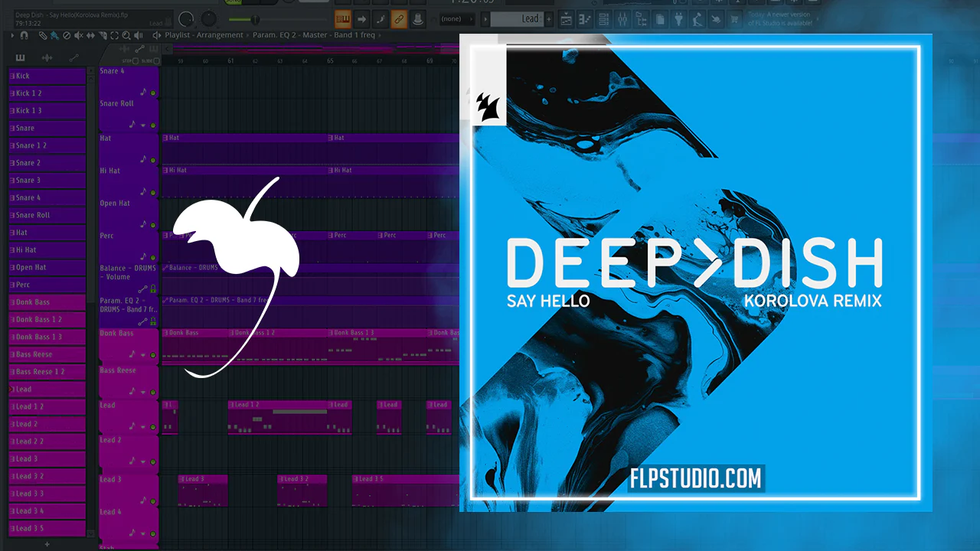980x551 pixels.
Task: Click the speaker icon before Playlist title
Action: point(157,35)
